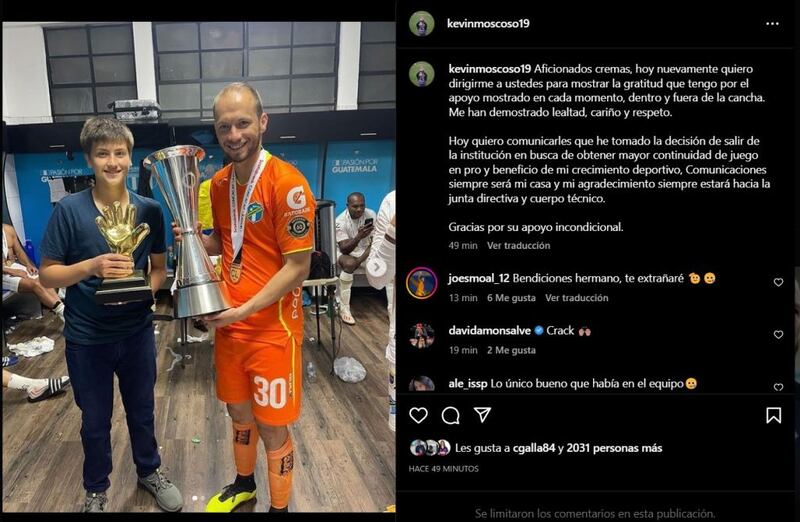This screenshot has height=522, width=800.
Task: View 6 Me gusta on joesmoal_12 comment
Action: coord(511,297)
